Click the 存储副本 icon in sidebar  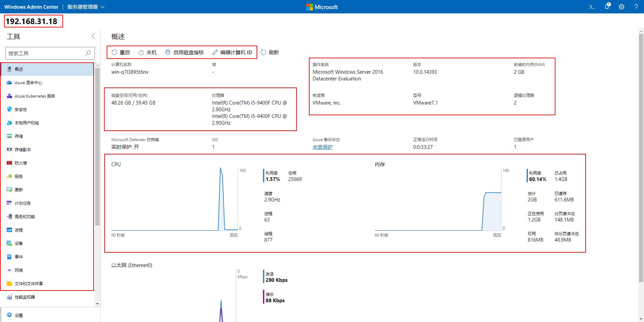click(9, 149)
